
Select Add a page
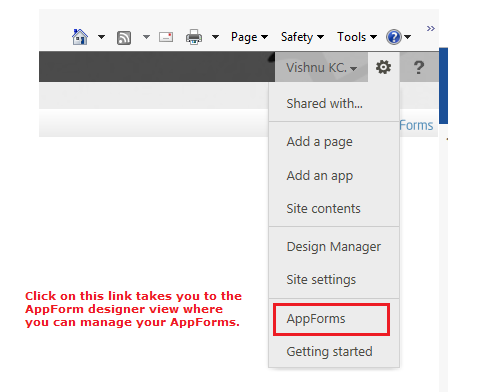click(334, 142)
